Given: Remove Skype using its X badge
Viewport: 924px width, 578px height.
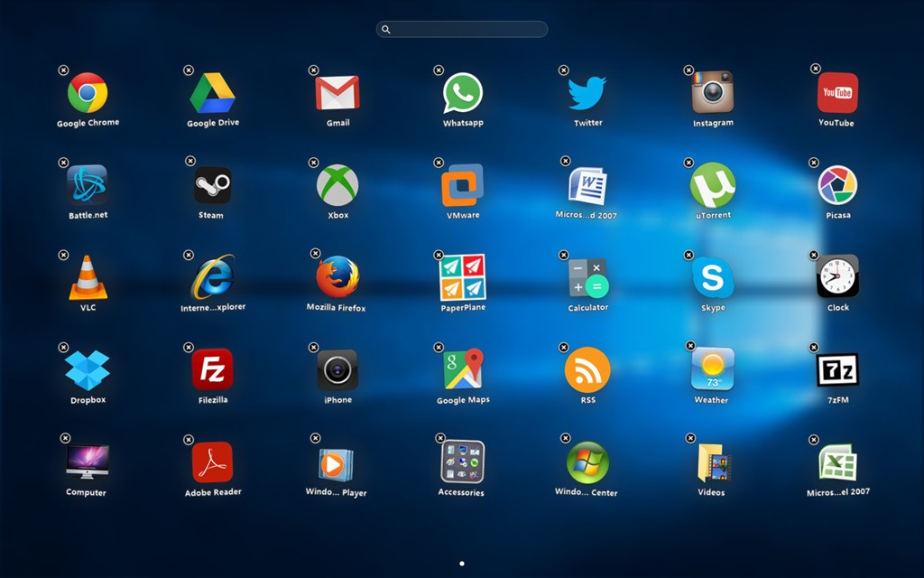Looking at the screenshot, I should click(x=688, y=255).
